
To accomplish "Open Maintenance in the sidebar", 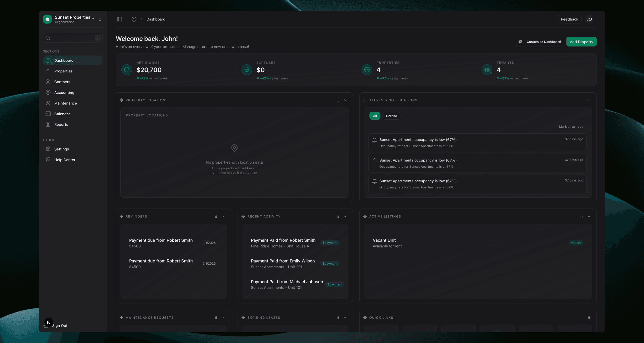I will (x=73, y=103).
